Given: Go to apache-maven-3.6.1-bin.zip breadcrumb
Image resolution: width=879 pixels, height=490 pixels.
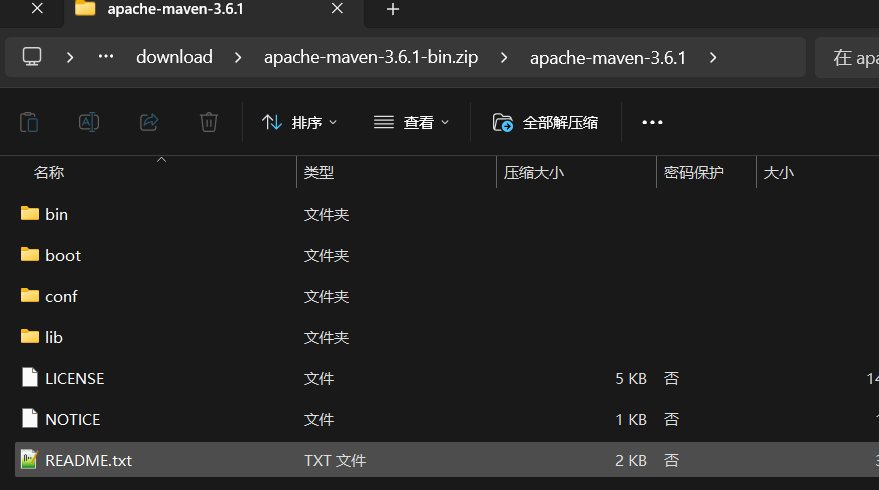Looking at the screenshot, I should [x=371, y=57].
